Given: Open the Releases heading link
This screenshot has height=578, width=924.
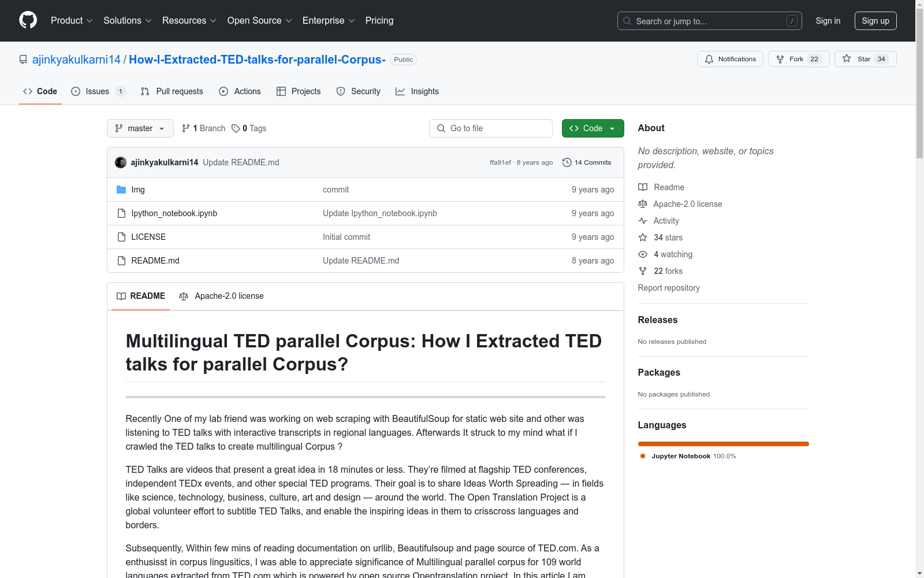Looking at the screenshot, I should 658,320.
